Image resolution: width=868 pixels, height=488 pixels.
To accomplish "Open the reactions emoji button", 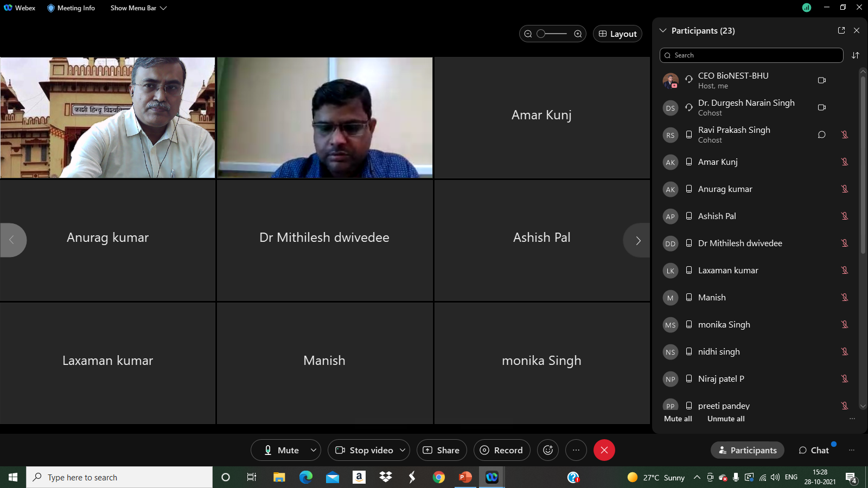I will tap(548, 450).
